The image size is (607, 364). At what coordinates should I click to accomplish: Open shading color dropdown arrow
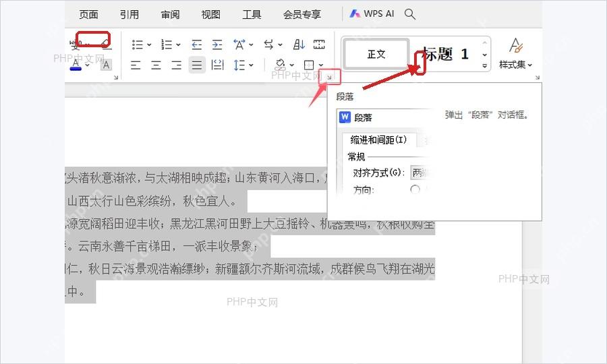pos(291,65)
